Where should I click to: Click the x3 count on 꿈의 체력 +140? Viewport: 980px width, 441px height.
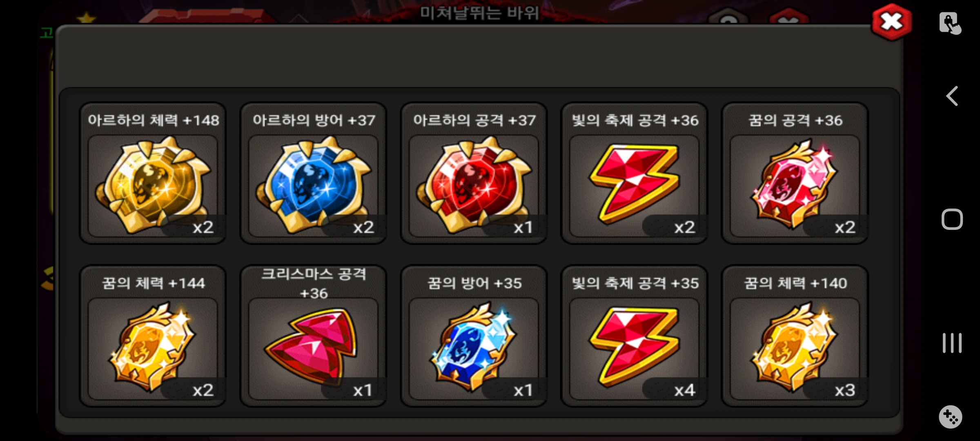coord(845,390)
